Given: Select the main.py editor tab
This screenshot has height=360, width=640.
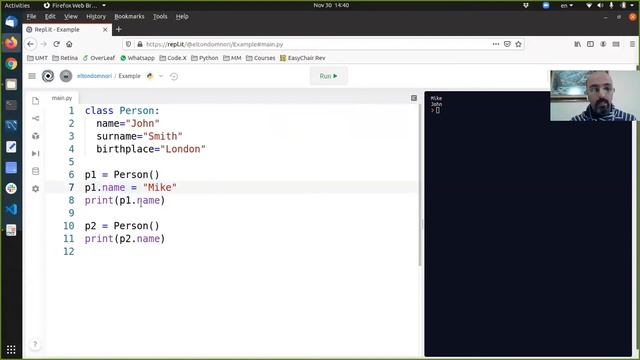Looking at the screenshot, I should point(62,98).
